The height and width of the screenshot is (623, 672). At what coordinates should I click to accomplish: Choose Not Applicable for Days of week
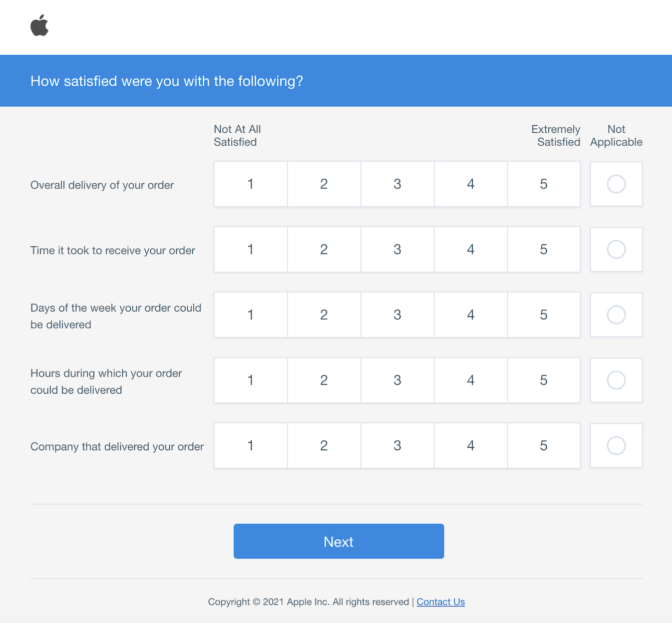616,315
